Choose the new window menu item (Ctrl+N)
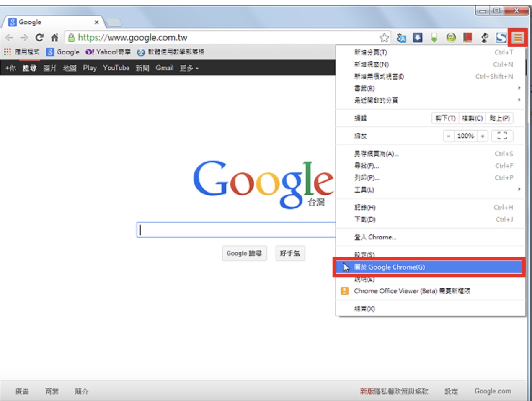This screenshot has width=532, height=401. [x=431, y=64]
